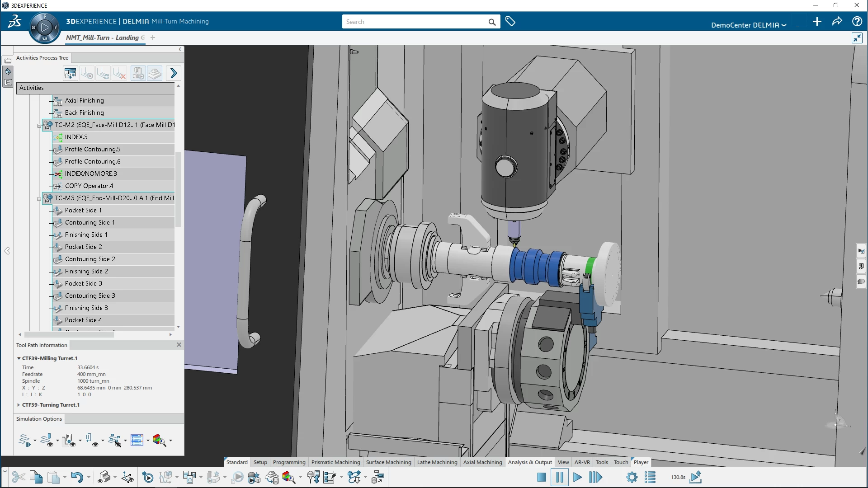Open DemoCenter DELMIA user dropdown
This screenshot has height=488, width=868.
point(748,25)
